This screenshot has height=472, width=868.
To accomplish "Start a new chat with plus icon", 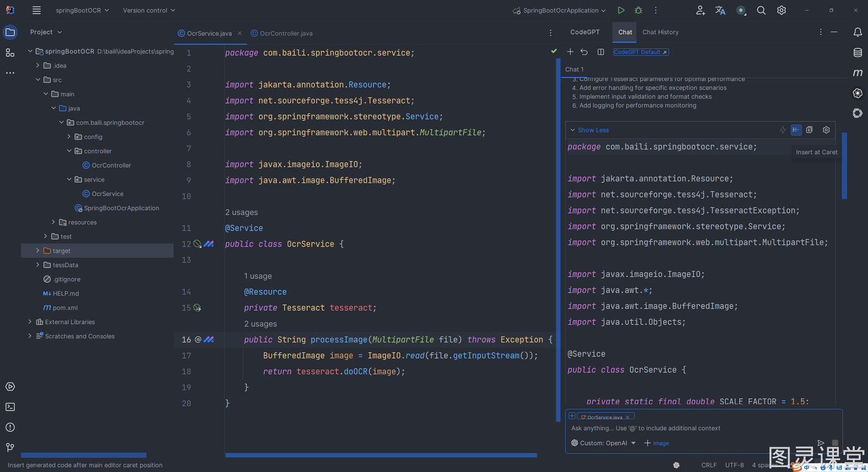I will pyautogui.click(x=570, y=52).
